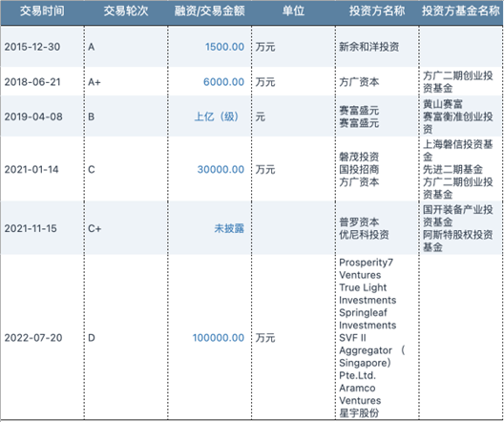
Task: Click the 单位 column header
Action: point(293,11)
